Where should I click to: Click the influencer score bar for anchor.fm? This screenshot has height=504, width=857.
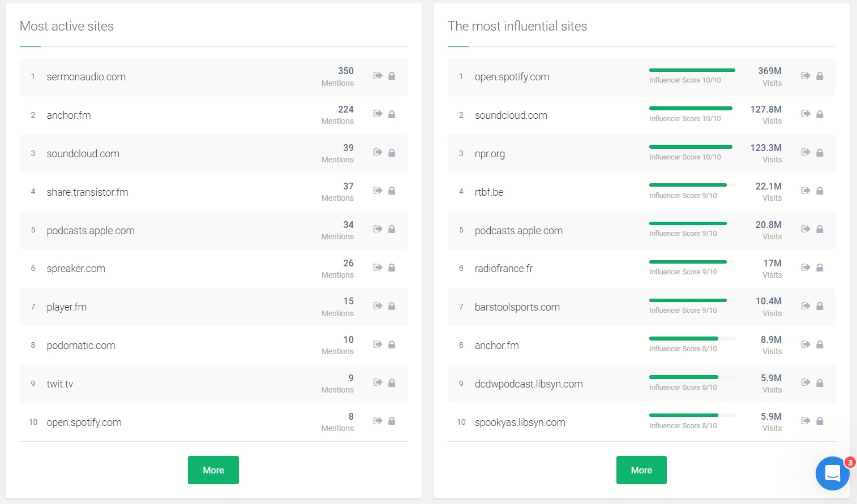tap(692, 338)
